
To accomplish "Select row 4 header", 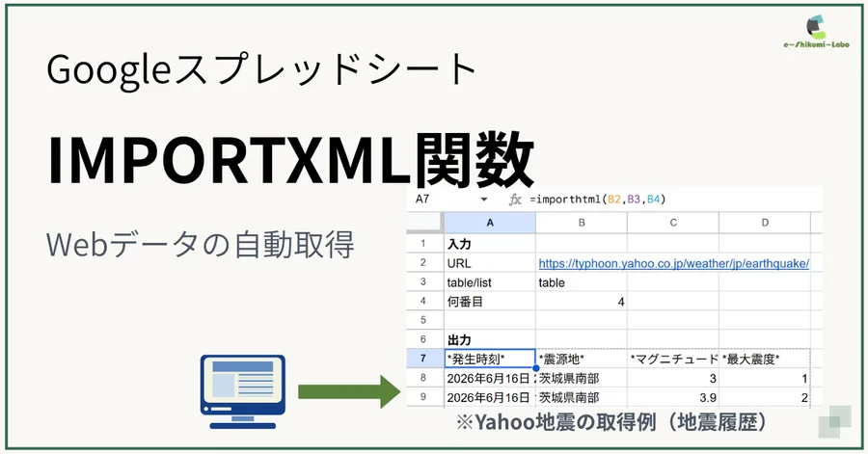I will [x=423, y=302].
